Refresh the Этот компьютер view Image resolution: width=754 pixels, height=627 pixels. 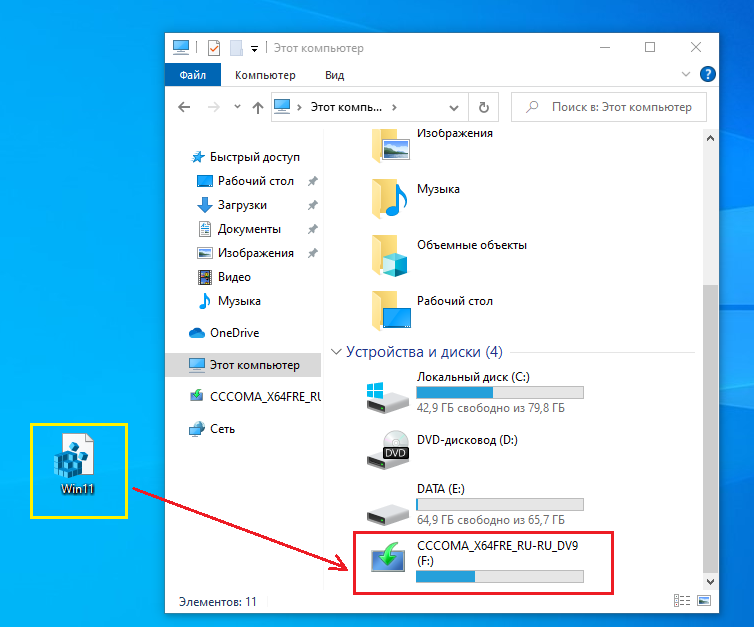coord(483,107)
